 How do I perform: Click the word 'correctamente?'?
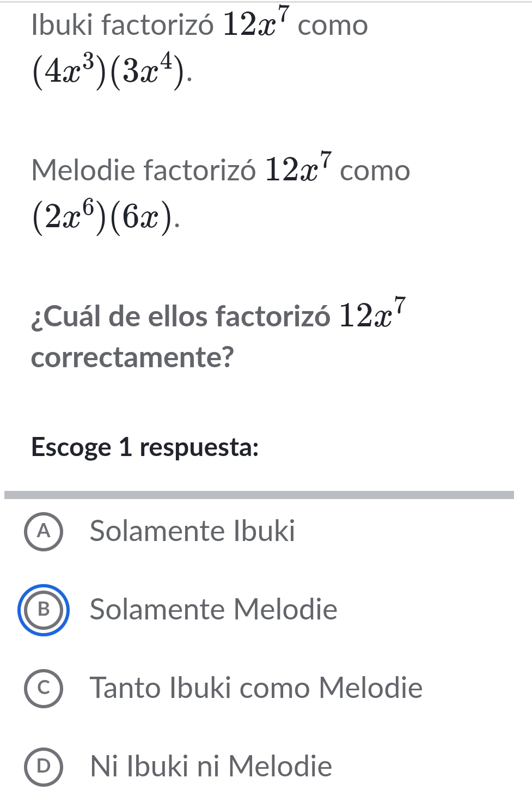click(132, 357)
